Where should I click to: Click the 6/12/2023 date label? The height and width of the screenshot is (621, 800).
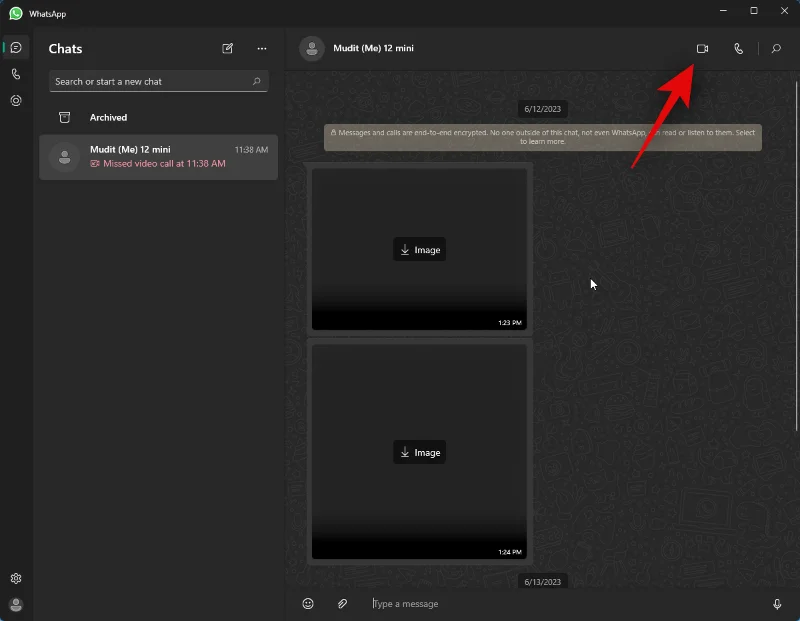pos(542,109)
